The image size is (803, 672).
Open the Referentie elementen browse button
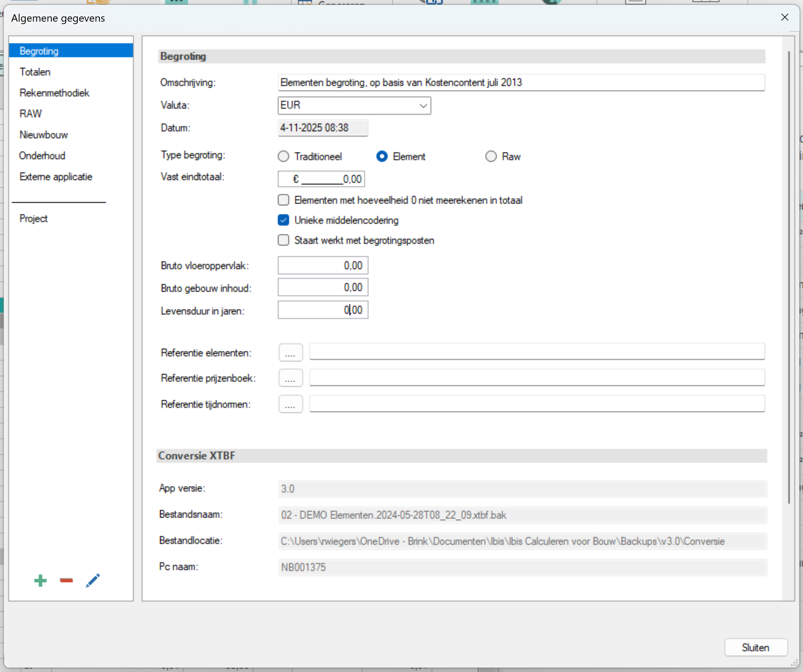(x=290, y=352)
